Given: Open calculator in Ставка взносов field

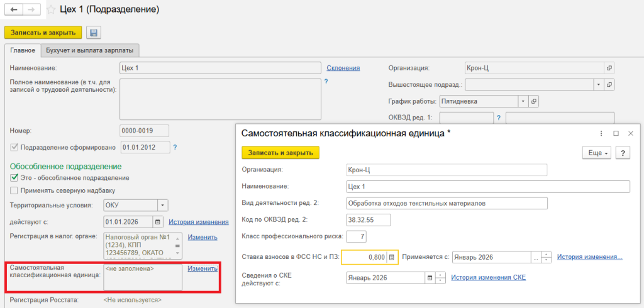Looking at the screenshot, I should point(391,257).
